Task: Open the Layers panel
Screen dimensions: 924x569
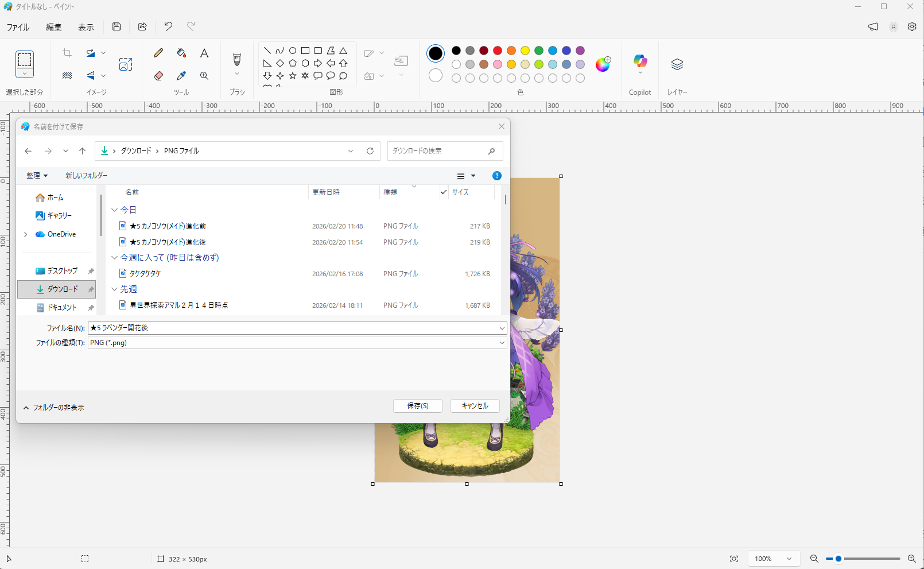Action: 677,64
